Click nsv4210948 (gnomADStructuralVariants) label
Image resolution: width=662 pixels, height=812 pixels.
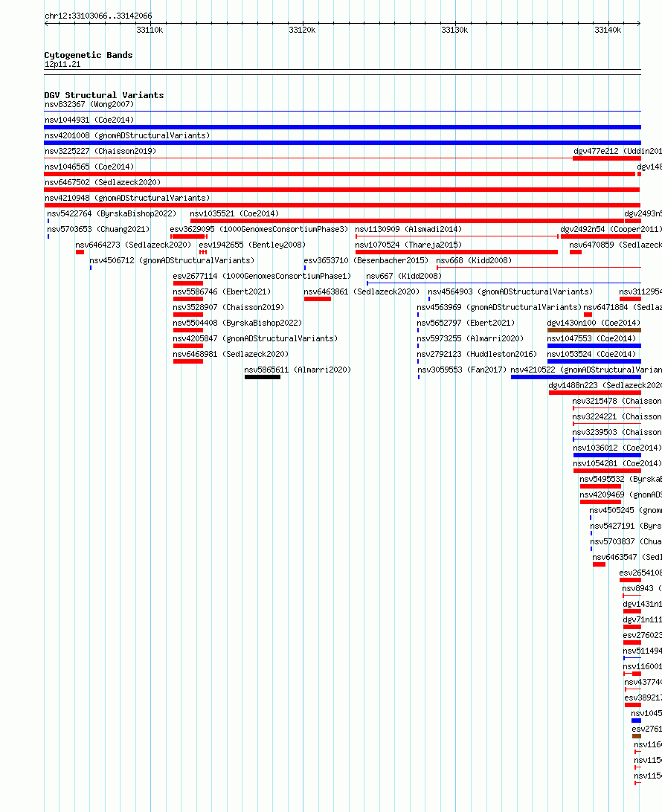[x=127, y=198]
